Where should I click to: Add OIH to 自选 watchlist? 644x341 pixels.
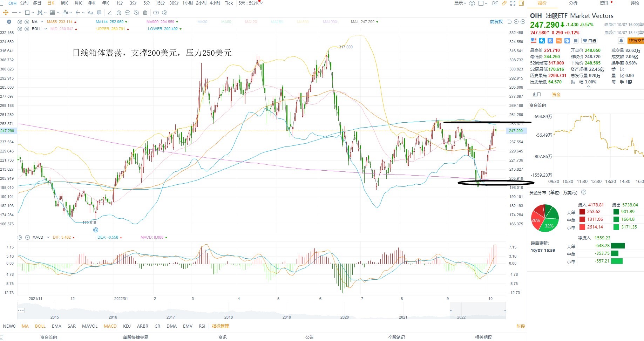click(x=590, y=41)
